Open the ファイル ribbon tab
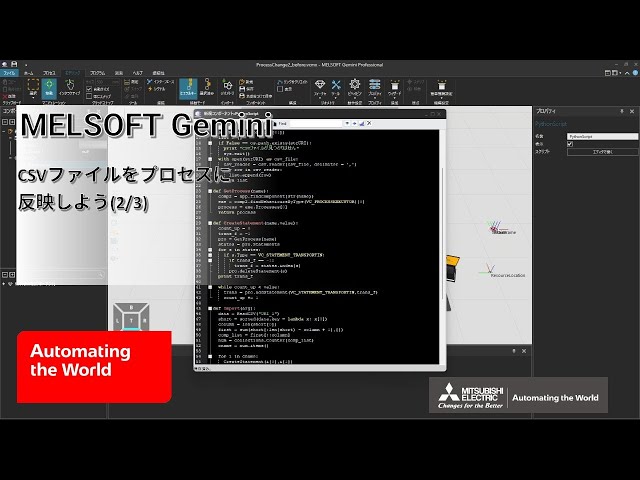 (9, 73)
